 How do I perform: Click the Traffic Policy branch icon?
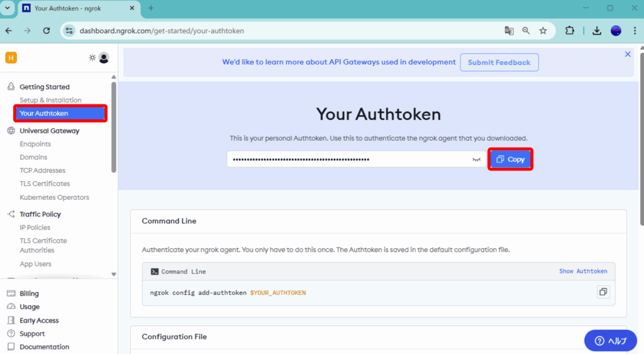point(11,214)
